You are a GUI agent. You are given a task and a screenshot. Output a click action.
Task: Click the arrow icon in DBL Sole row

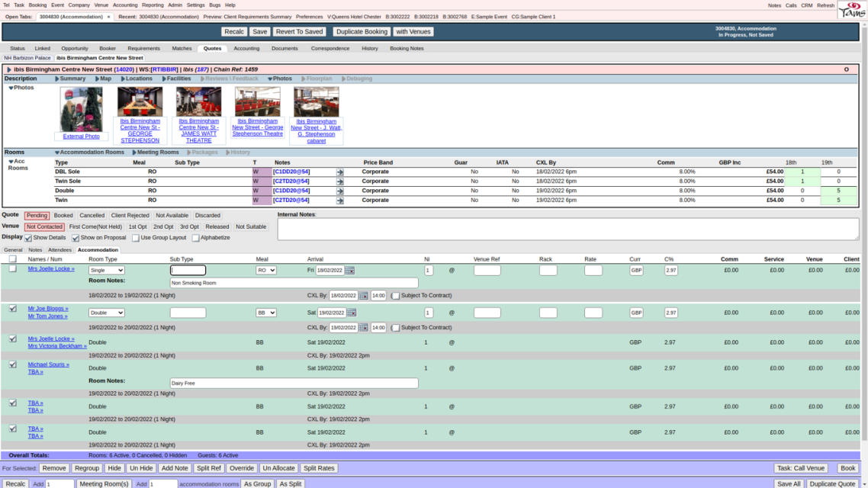[340, 172]
